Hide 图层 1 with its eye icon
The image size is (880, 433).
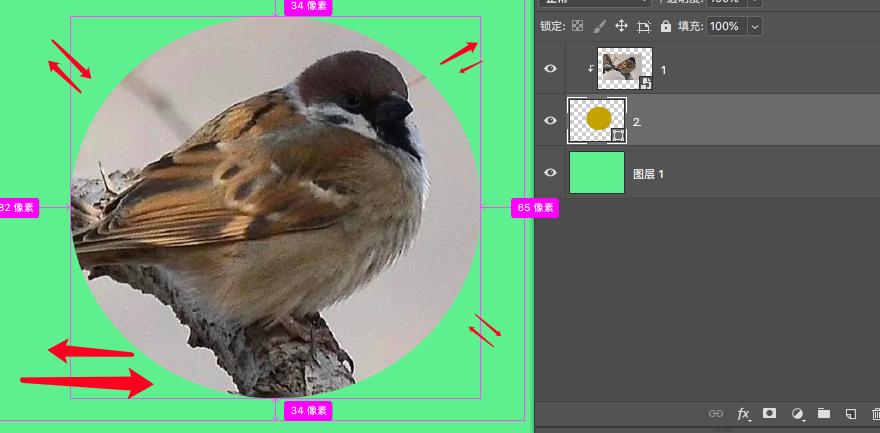tap(551, 172)
